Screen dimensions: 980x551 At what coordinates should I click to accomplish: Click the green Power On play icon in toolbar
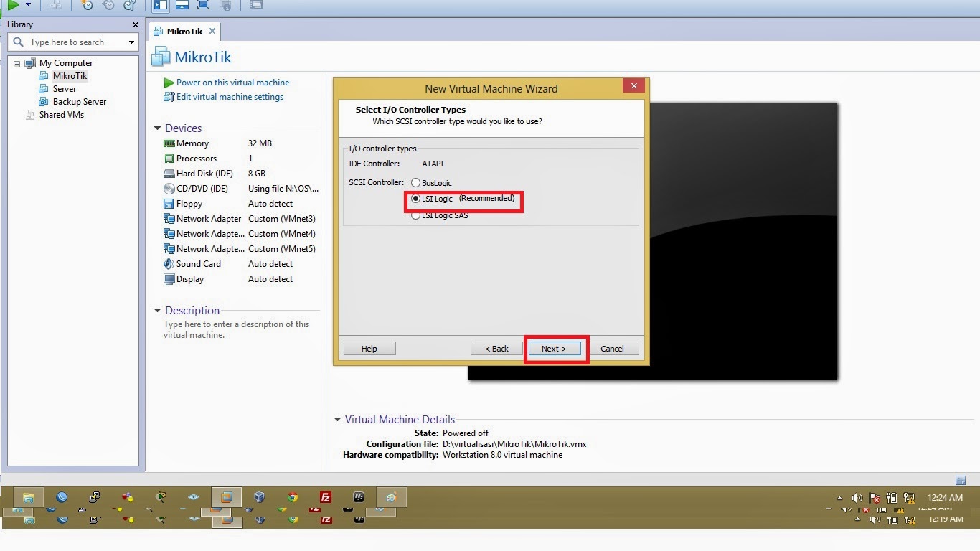13,5
